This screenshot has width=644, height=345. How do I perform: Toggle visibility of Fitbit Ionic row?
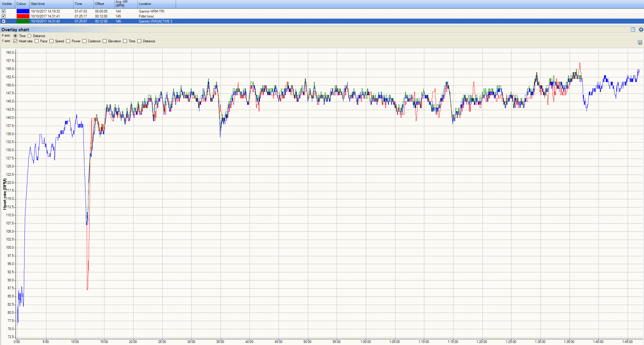[4, 16]
